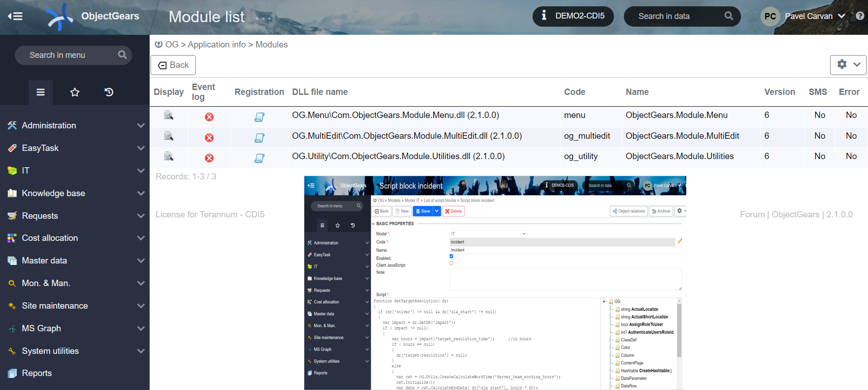This screenshot has width=868, height=390.
Task: Click the Master data icon in sidebar
Action: [12, 261]
